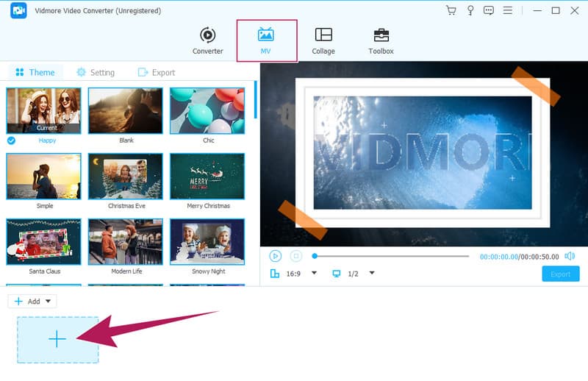Select the Snowy Night theme thumbnail
Viewport: 588px width, 381px height.
click(207, 242)
